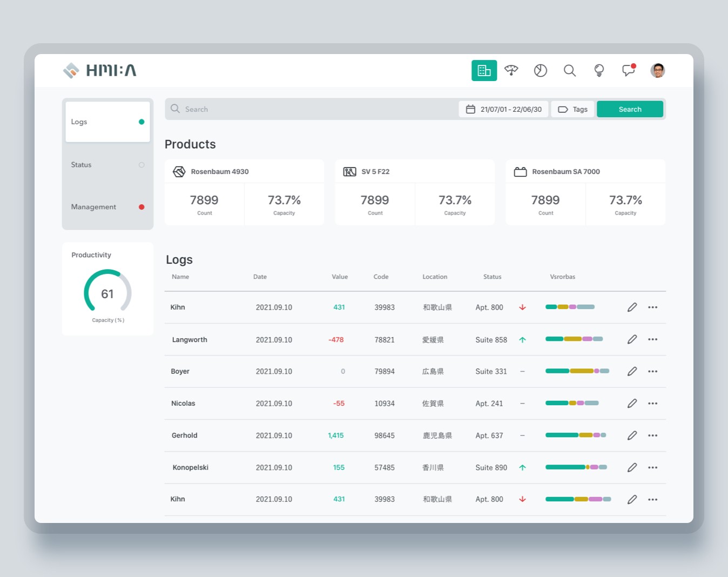This screenshot has width=728, height=577.
Task: Click the Vsrorbas progress bar in Gerhold row
Action: [x=576, y=435]
